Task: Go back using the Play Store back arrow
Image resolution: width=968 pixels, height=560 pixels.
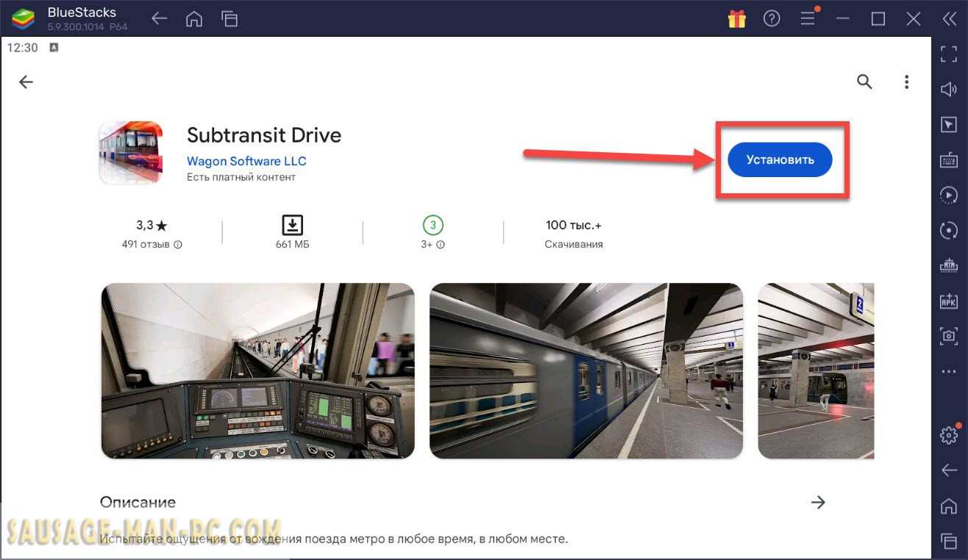Action: 26,82
